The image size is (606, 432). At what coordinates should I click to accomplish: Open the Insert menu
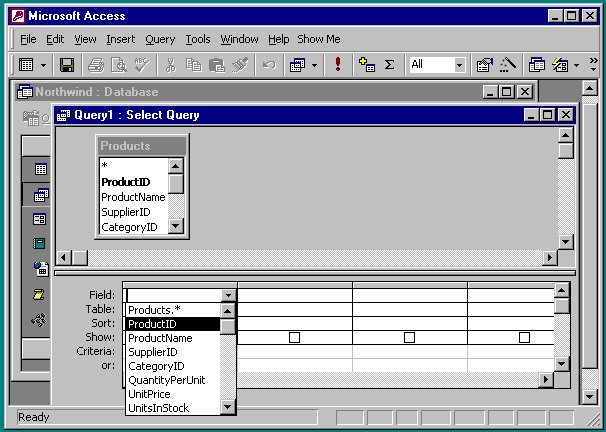click(121, 39)
